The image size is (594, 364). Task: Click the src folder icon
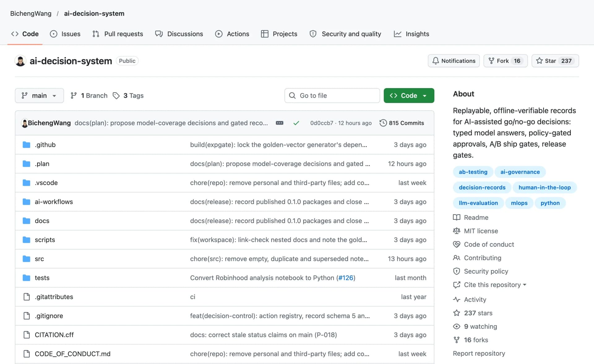click(27, 259)
